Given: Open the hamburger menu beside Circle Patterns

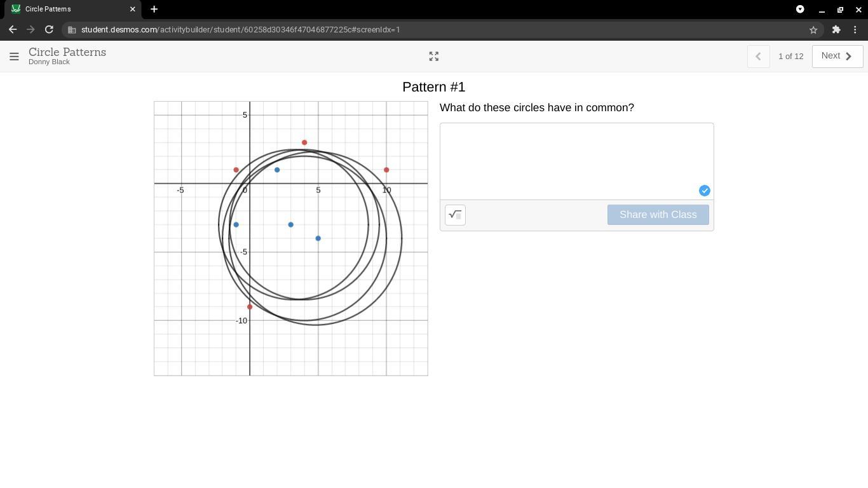Looking at the screenshot, I should point(14,57).
